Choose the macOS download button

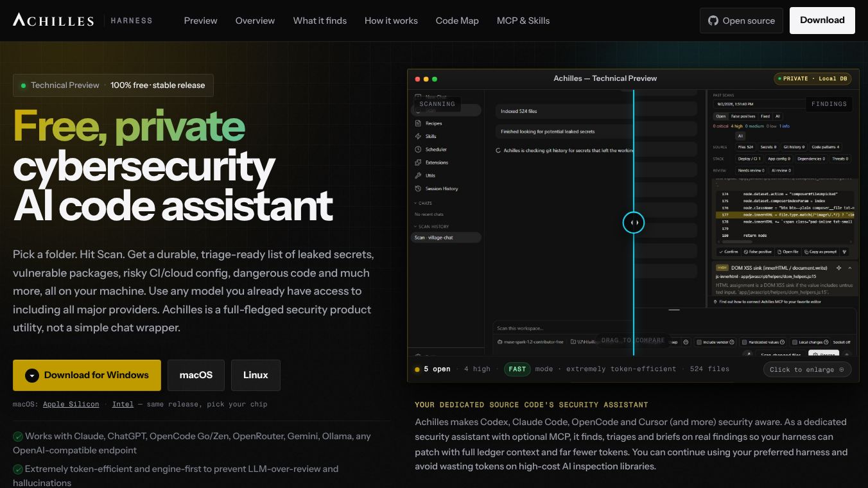pos(196,376)
